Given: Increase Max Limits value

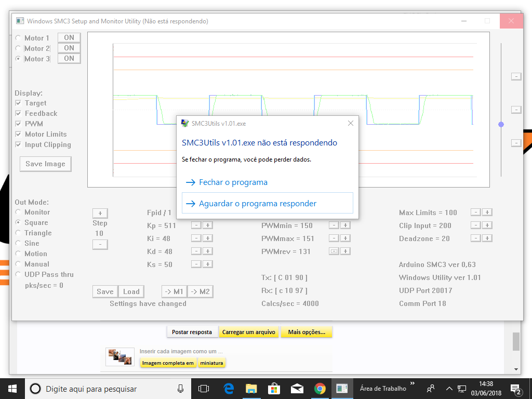Looking at the screenshot, I should 487,212.
